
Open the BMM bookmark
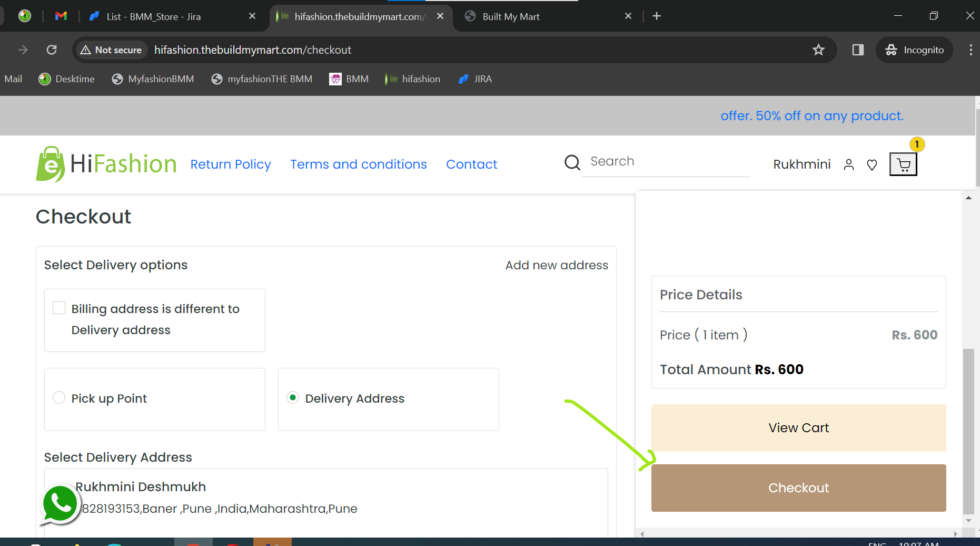[349, 79]
